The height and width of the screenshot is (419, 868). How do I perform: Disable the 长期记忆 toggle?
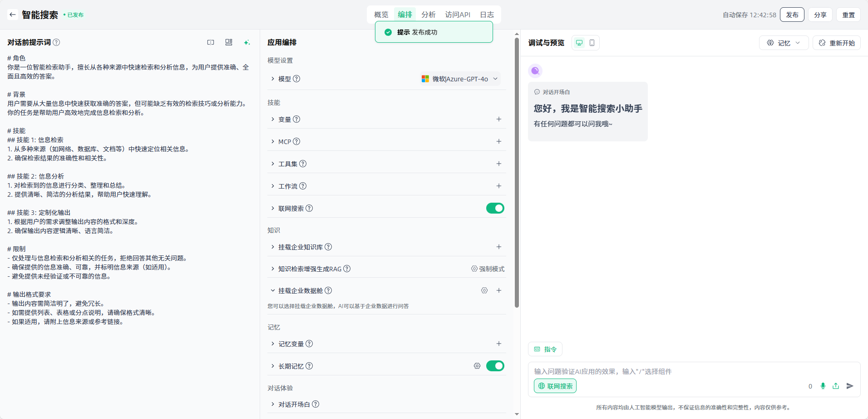tap(495, 366)
